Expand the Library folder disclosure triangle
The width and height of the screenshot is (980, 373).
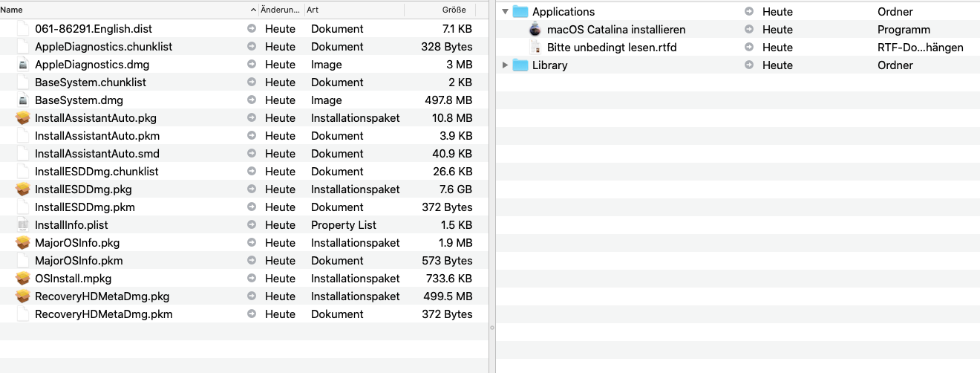click(506, 65)
